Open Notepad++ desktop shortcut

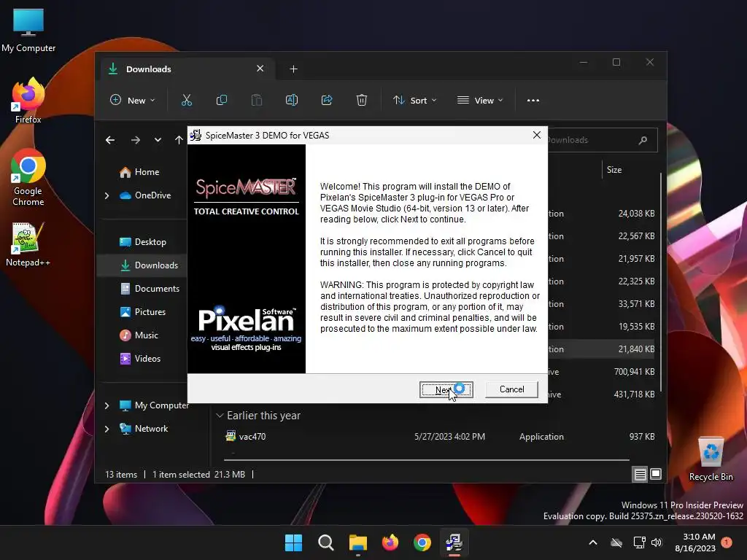[28, 245]
